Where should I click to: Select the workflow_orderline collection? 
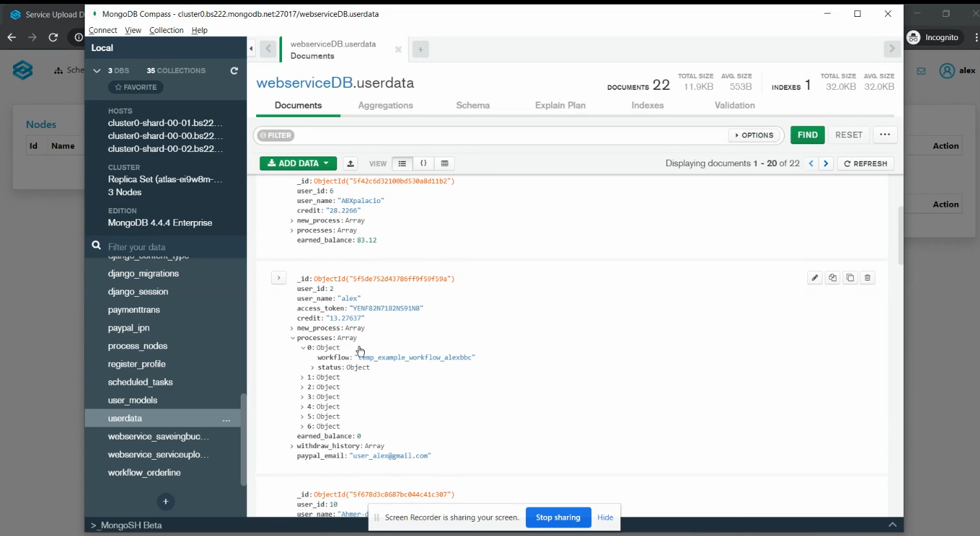[x=144, y=473]
